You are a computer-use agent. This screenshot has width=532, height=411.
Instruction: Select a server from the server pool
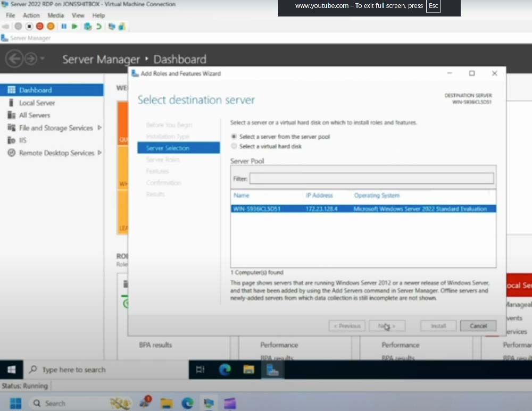click(x=234, y=137)
